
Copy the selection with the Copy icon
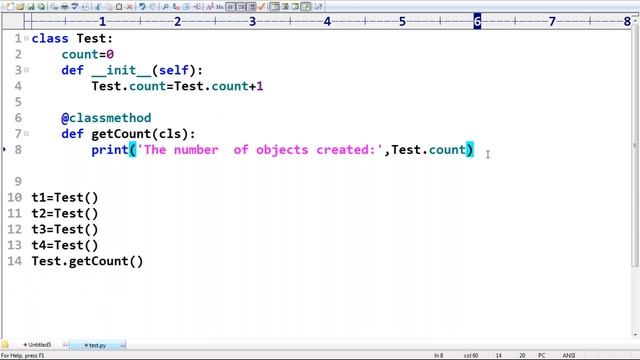click(x=108, y=7)
